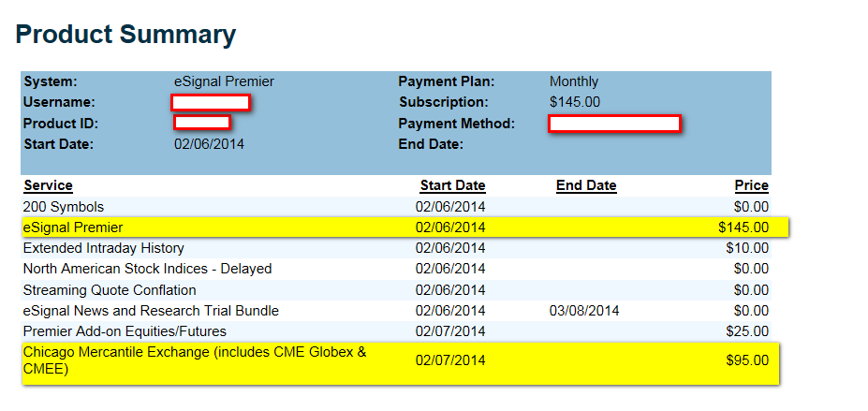Click the start date of North American Stock Indices
Viewport: 868px width, 411px height.
[450, 269]
